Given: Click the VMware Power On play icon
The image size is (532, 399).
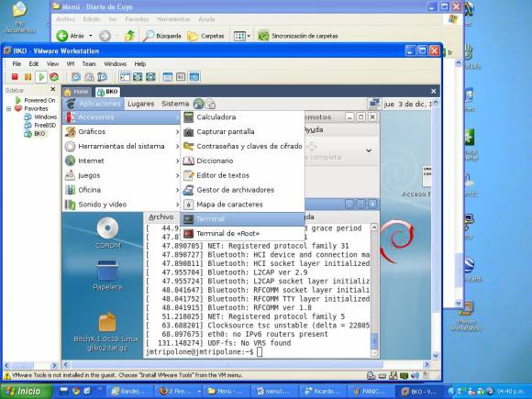Looking at the screenshot, I should (41, 77).
